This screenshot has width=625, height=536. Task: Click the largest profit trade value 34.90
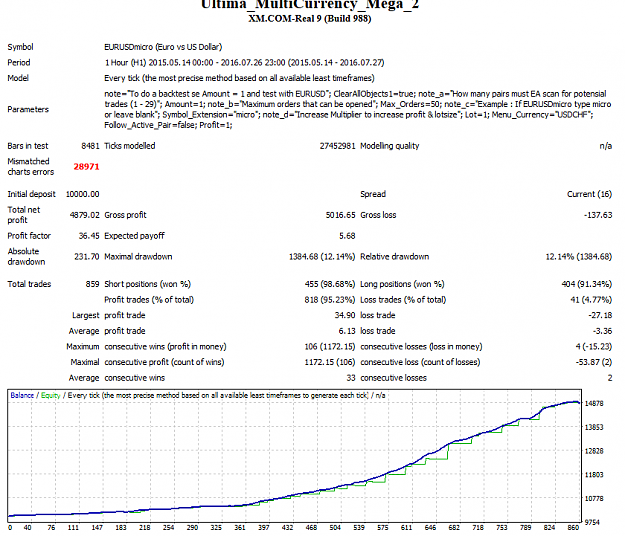[x=345, y=315]
